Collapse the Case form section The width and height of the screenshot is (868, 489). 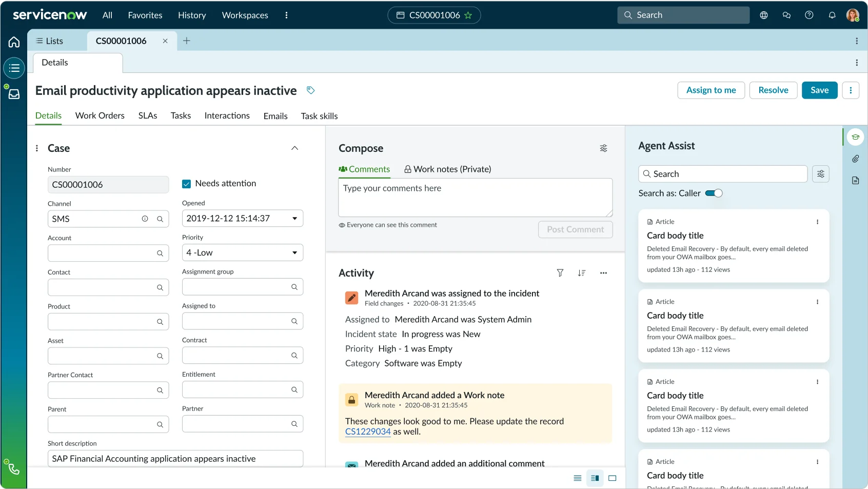pyautogui.click(x=295, y=148)
